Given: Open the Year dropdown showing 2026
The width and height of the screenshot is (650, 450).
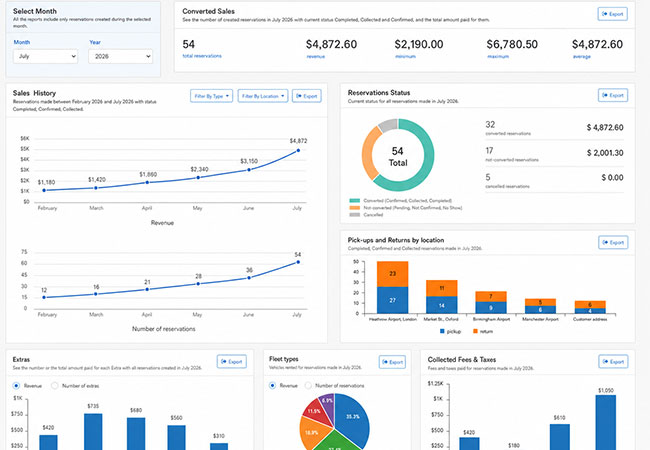Looking at the screenshot, I should pyautogui.click(x=120, y=56).
